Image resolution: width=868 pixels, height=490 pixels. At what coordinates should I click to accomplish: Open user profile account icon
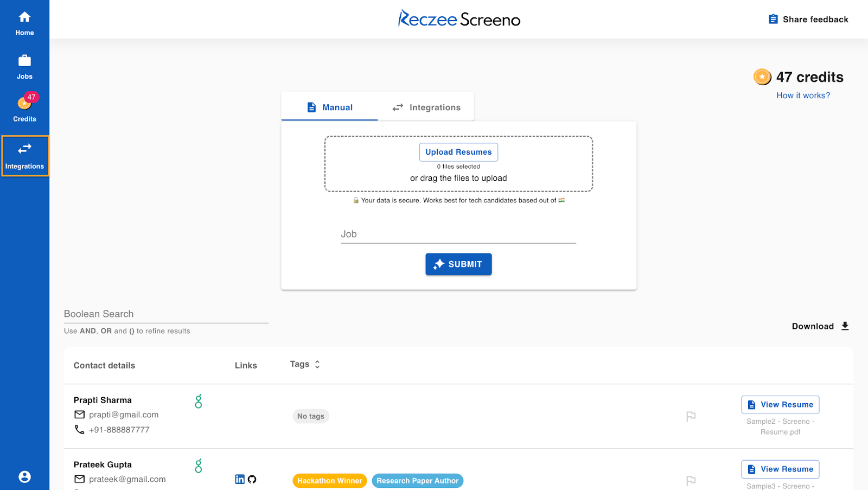coord(24,476)
